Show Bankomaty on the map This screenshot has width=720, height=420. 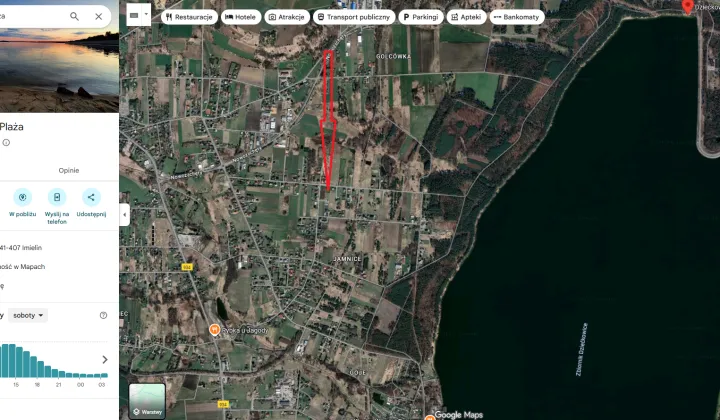(x=517, y=17)
